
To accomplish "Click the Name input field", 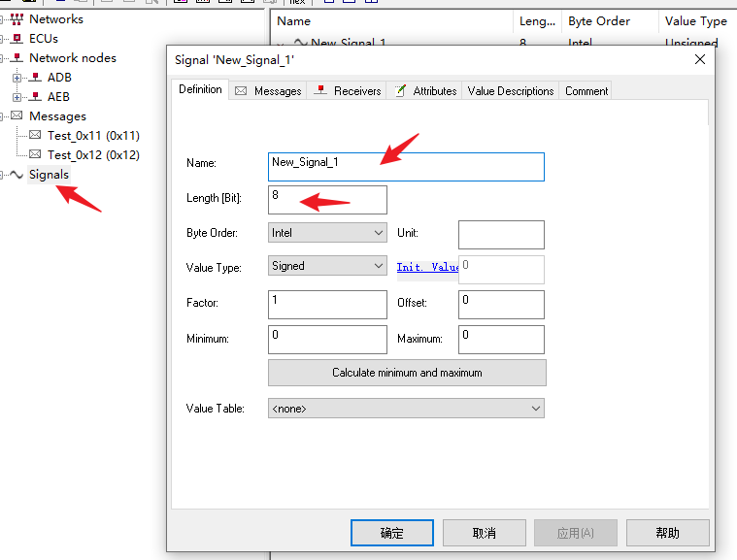I will 406,167.
